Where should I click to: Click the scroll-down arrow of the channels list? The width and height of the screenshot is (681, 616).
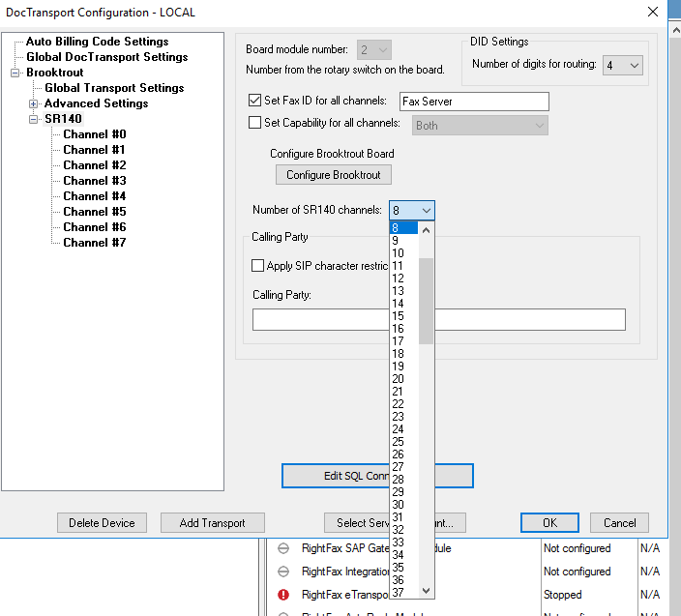[x=427, y=591]
